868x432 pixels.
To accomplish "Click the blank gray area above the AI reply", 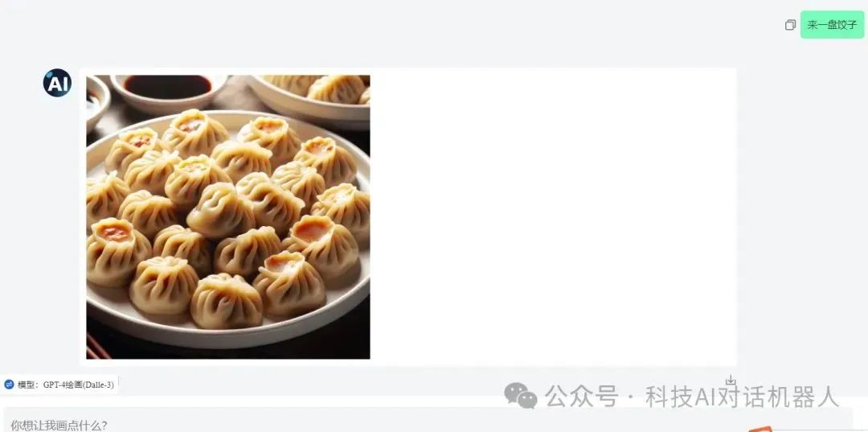I will pos(387,33).
